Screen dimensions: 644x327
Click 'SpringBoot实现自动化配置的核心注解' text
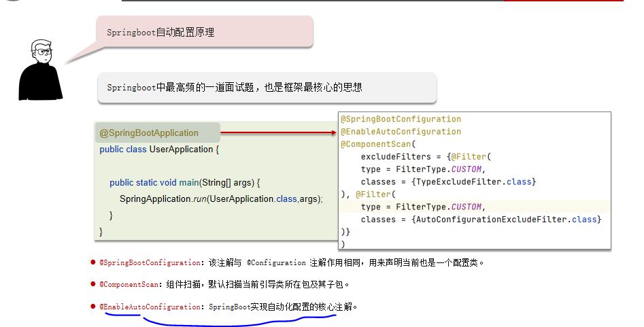pyautogui.click(x=283, y=307)
